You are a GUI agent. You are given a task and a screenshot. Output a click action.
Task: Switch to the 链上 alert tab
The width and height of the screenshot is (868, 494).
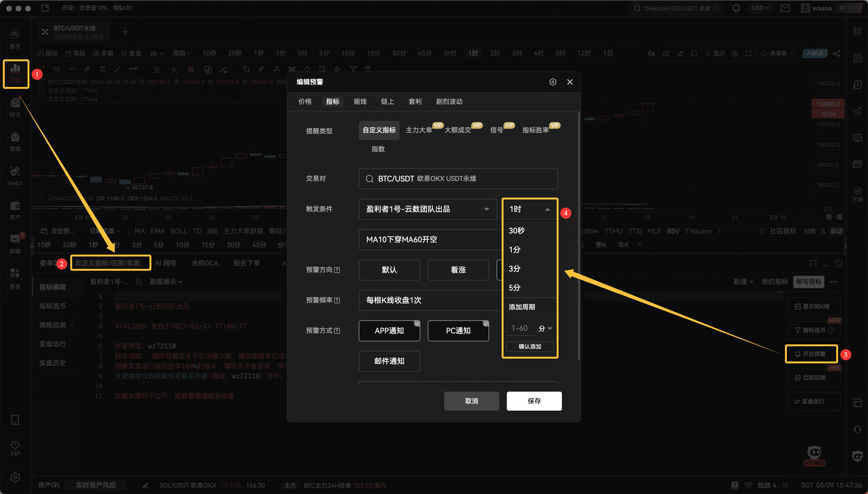tap(387, 102)
